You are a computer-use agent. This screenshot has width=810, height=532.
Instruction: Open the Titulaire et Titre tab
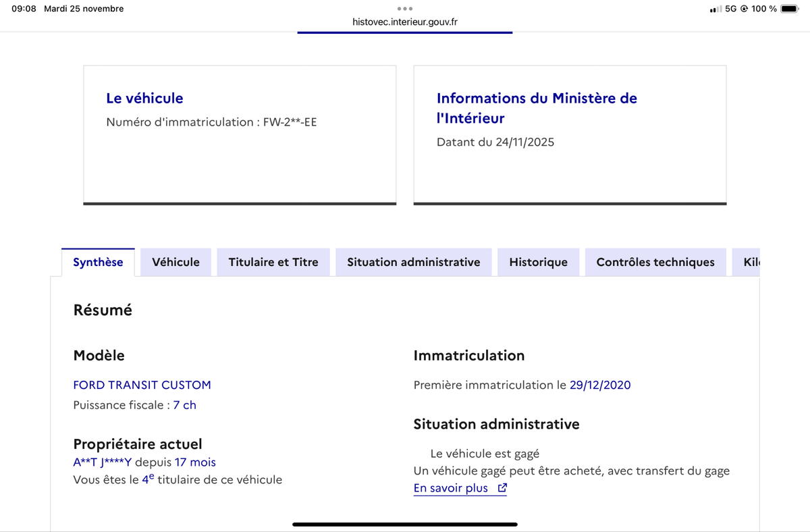point(273,262)
